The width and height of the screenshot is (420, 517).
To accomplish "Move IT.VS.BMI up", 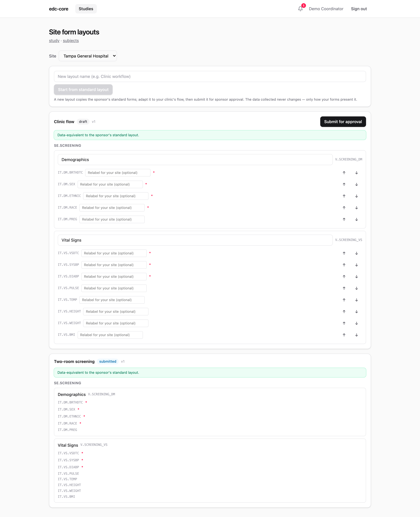I will 344,335.
